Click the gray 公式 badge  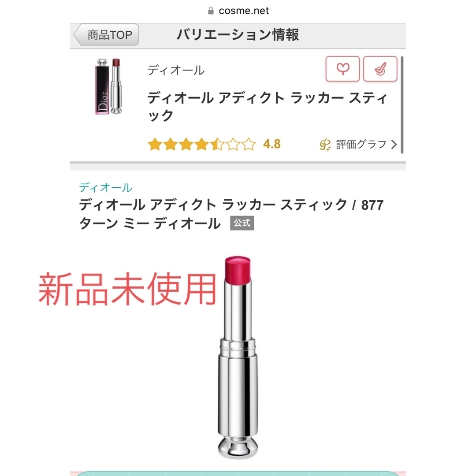click(x=242, y=223)
